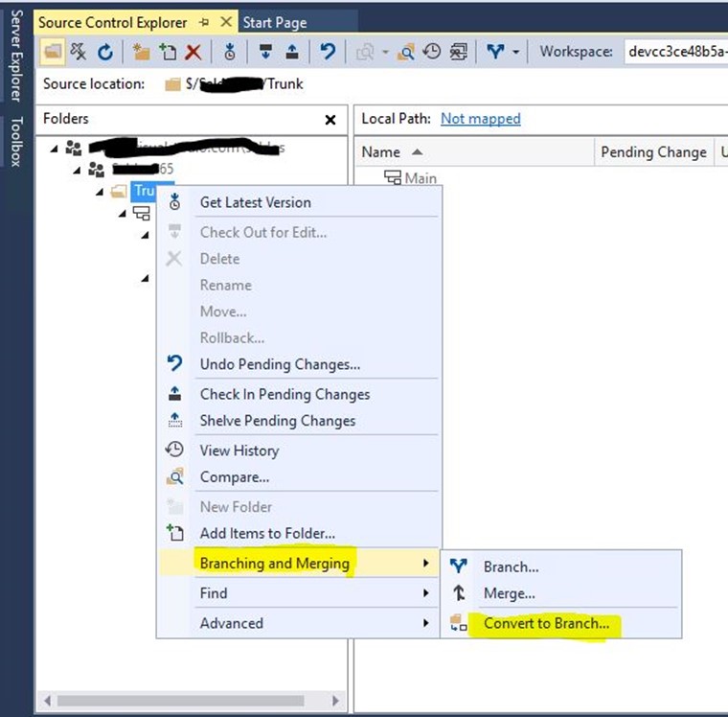Click the Undo Pending Changes toolbar icon
This screenshot has height=717, width=728.
pos(328,52)
